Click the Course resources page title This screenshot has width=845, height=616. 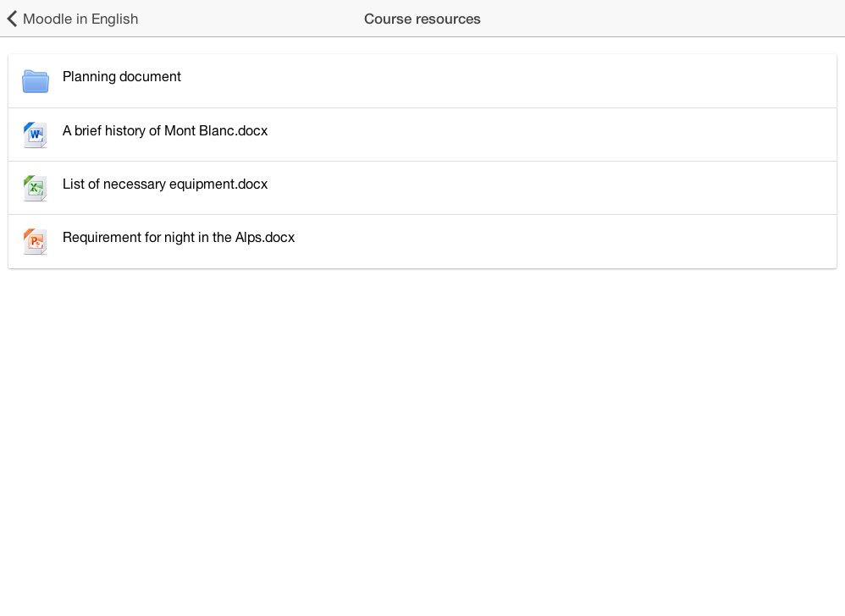422,19
